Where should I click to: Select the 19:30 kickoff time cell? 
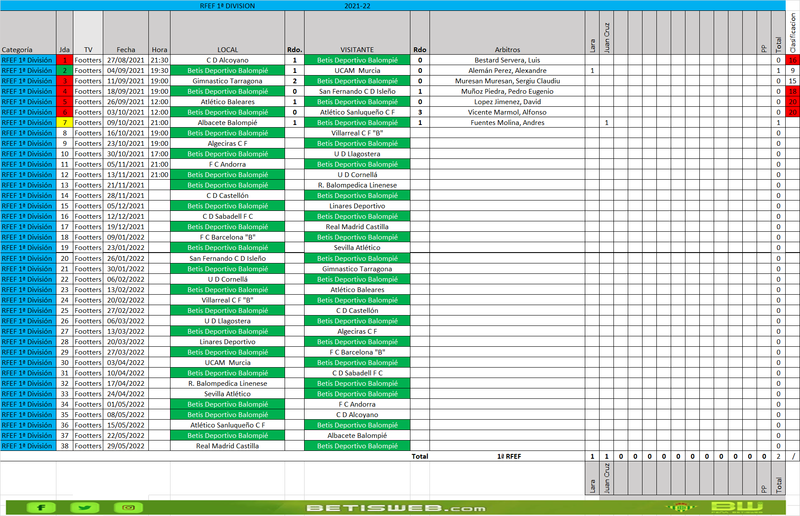click(x=159, y=70)
